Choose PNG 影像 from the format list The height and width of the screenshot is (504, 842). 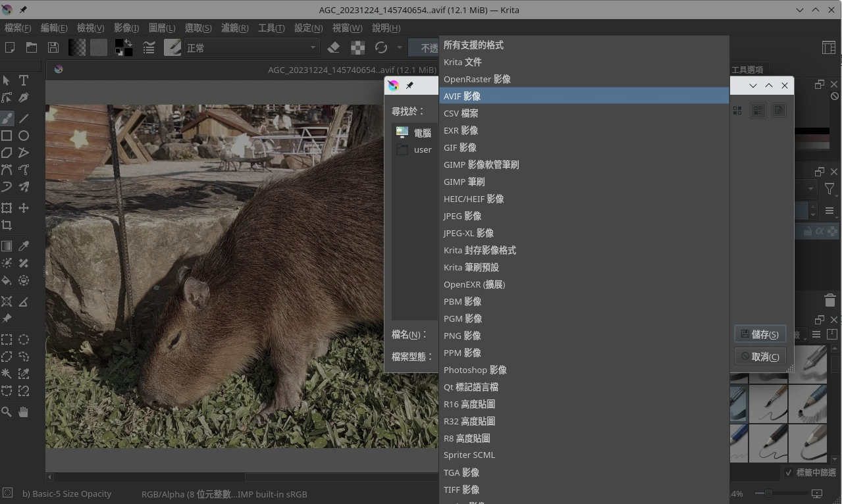click(462, 336)
